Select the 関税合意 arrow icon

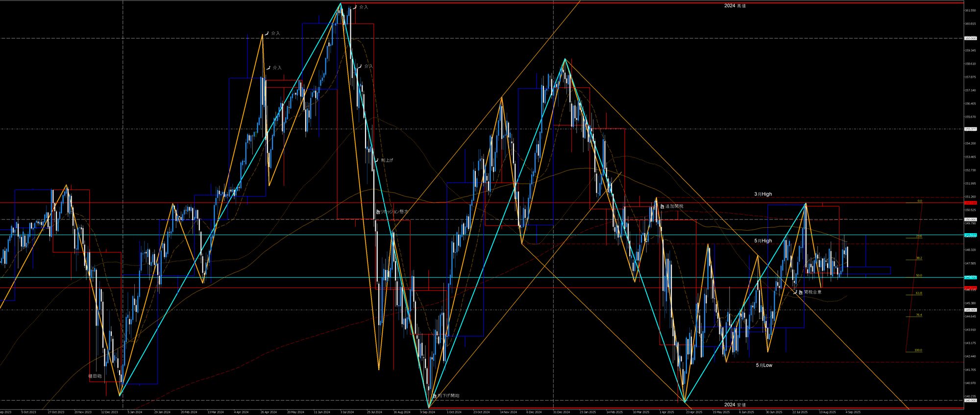[x=795, y=292]
